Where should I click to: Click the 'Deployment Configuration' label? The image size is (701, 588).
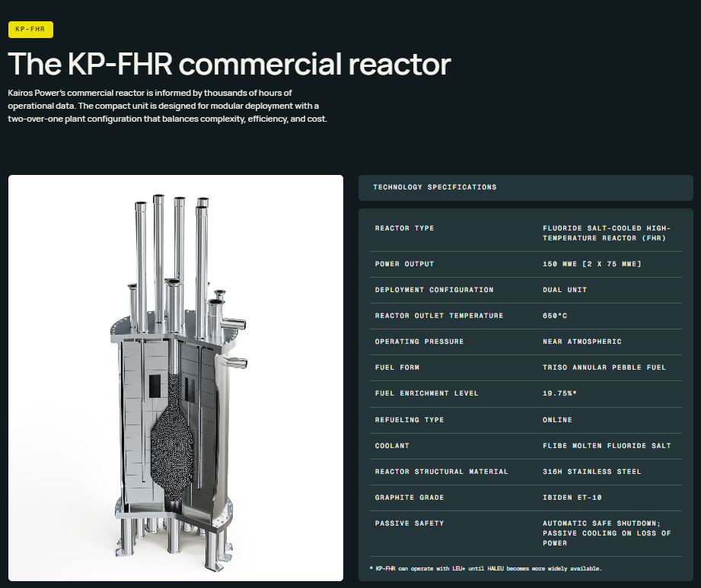point(434,290)
